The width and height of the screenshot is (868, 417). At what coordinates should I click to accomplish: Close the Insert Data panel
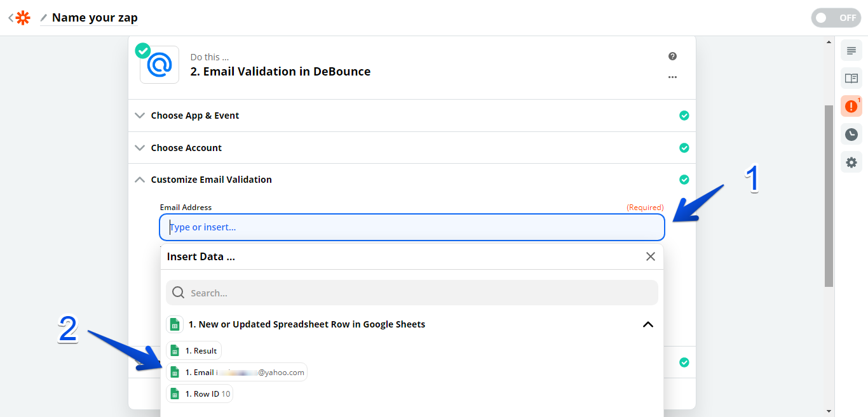(650, 256)
